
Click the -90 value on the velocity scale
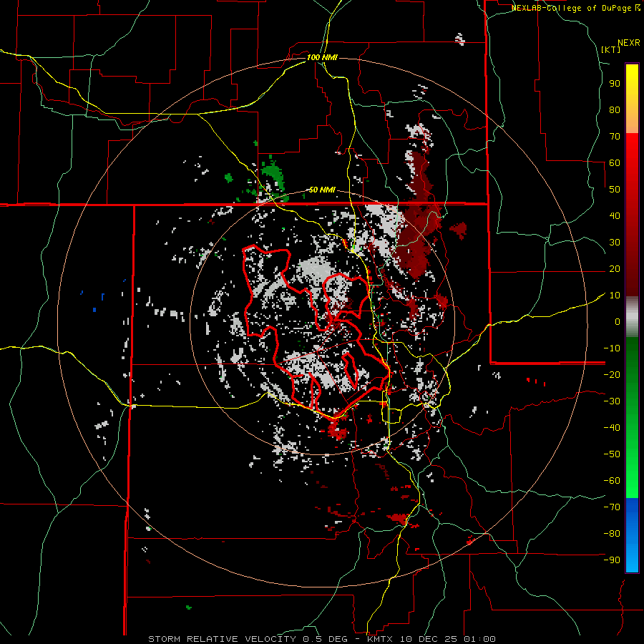tap(612, 560)
